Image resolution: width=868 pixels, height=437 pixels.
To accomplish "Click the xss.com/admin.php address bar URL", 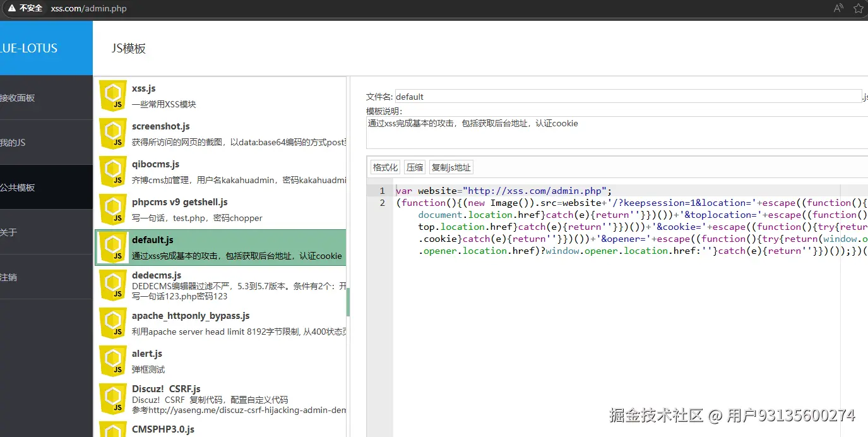I will (x=88, y=8).
